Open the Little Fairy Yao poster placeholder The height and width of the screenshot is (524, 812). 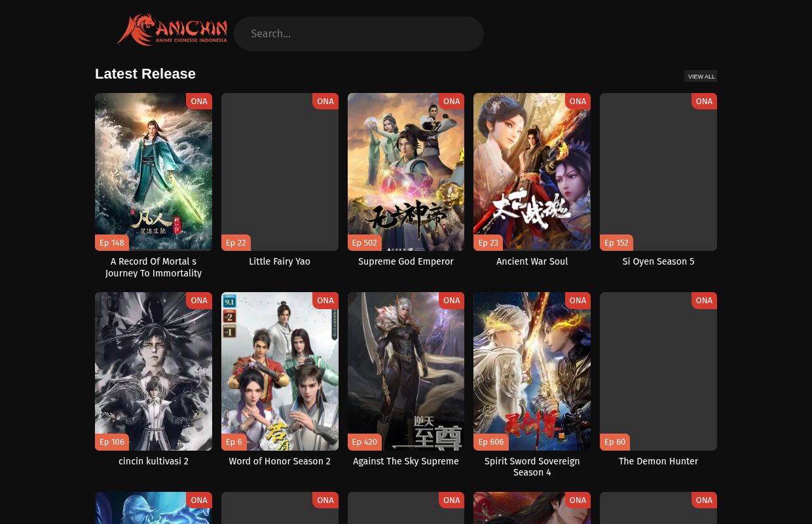280,172
